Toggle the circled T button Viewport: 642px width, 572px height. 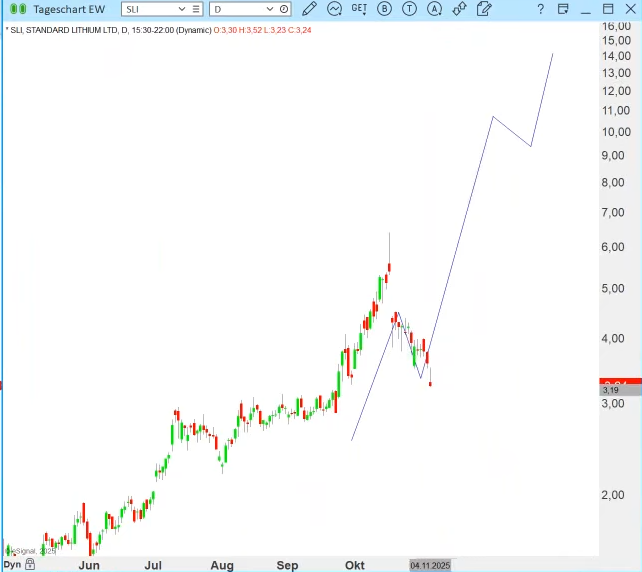[409, 9]
